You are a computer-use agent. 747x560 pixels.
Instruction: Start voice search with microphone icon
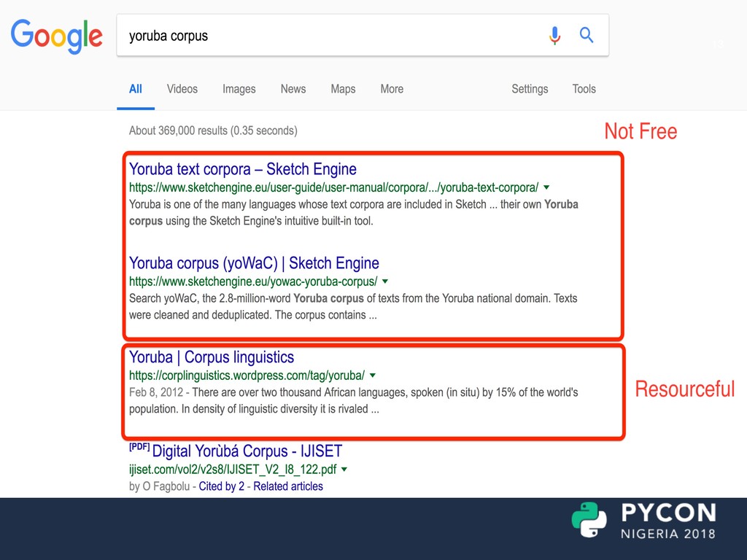pos(555,35)
